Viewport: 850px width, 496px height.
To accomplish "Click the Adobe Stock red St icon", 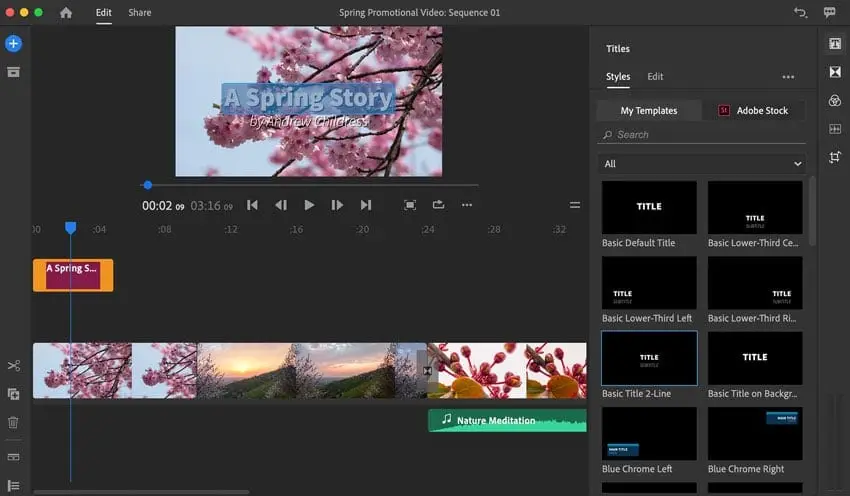I will click(724, 111).
